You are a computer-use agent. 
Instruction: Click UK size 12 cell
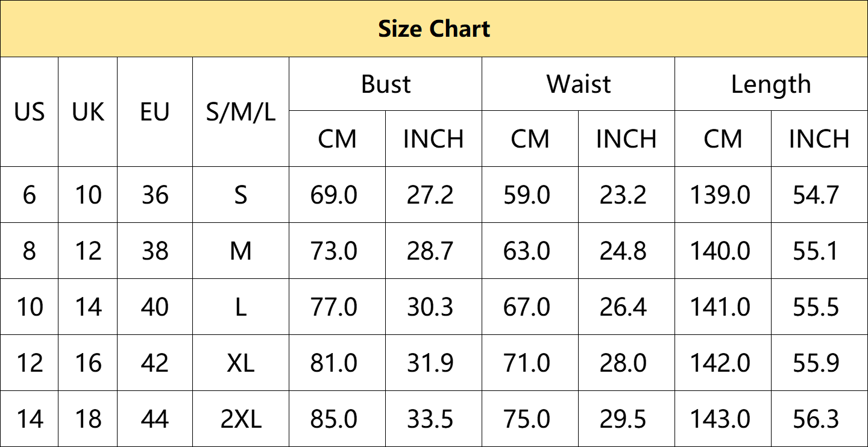pos(88,251)
